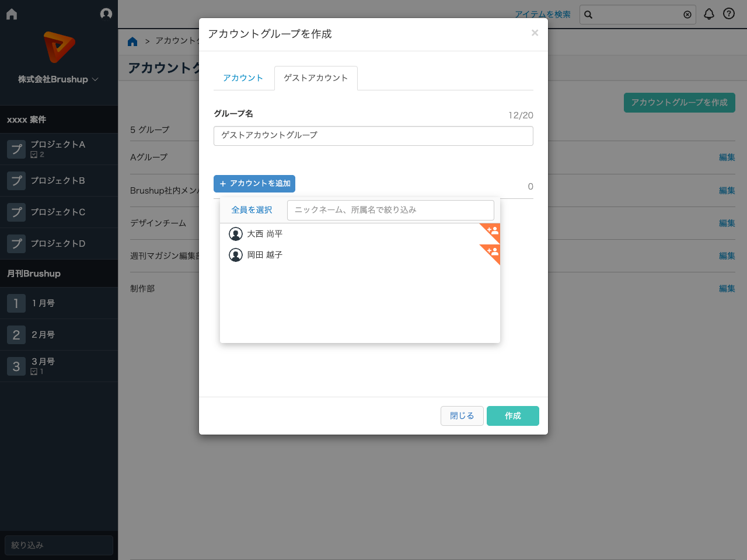Switch to the アカウント tab
Image resolution: width=747 pixels, height=560 pixels.
(x=243, y=78)
